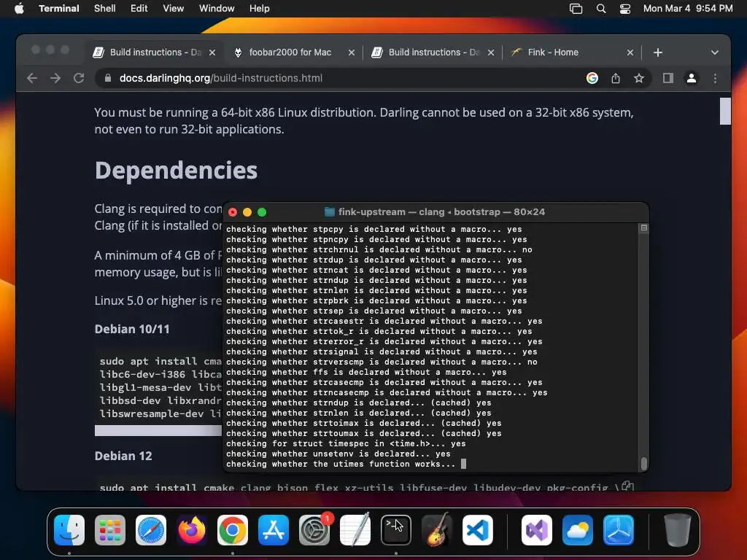Viewport: 747px width, 560px height.
Task: Click 'checking for struct timespec' terminal line
Action: (346, 443)
